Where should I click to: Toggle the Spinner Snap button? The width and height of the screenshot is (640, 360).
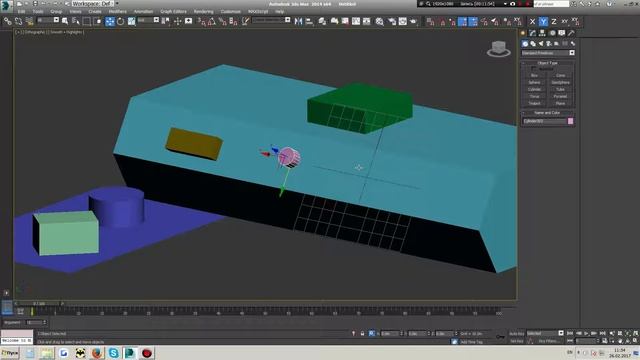(233, 21)
